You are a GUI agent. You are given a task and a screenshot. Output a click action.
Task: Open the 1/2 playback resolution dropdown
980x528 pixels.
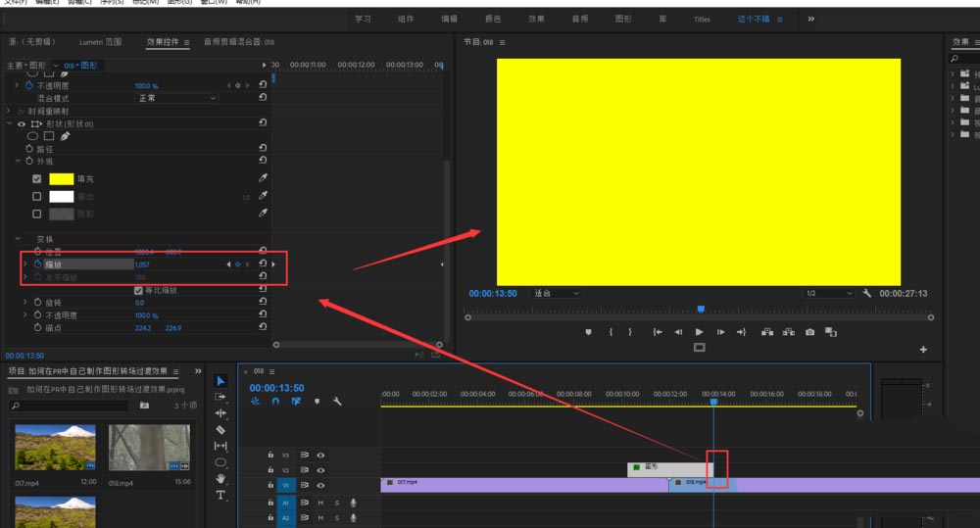click(x=829, y=293)
